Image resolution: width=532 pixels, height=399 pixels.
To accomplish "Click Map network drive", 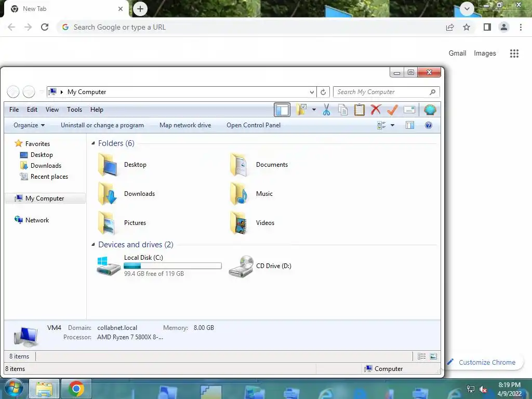I will (x=185, y=125).
